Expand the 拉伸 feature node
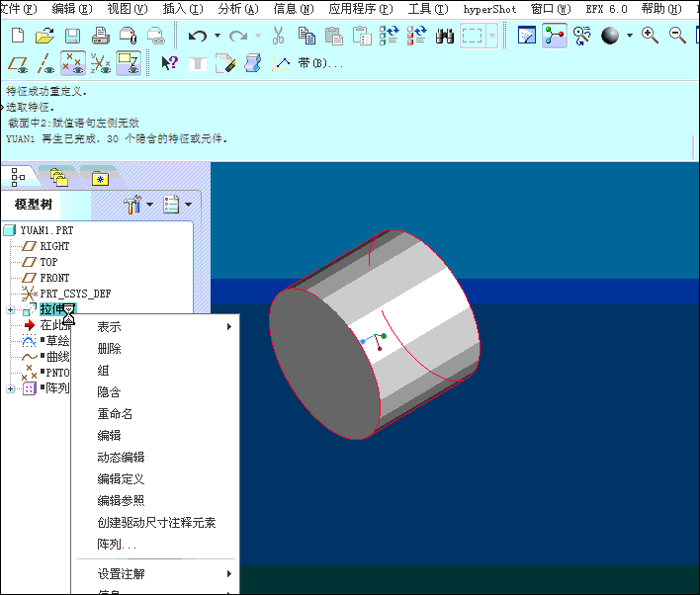This screenshot has width=700, height=595. coord(11,309)
